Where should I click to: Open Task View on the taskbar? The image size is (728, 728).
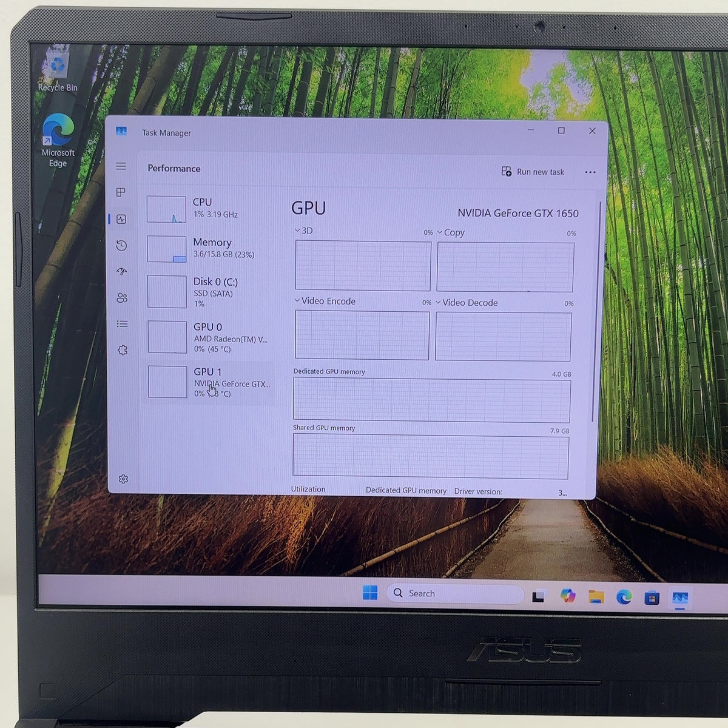click(x=538, y=597)
